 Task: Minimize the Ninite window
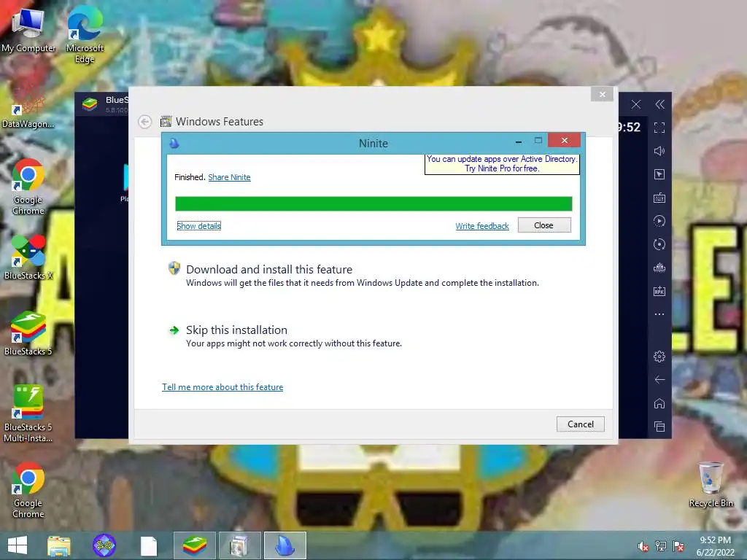519,141
